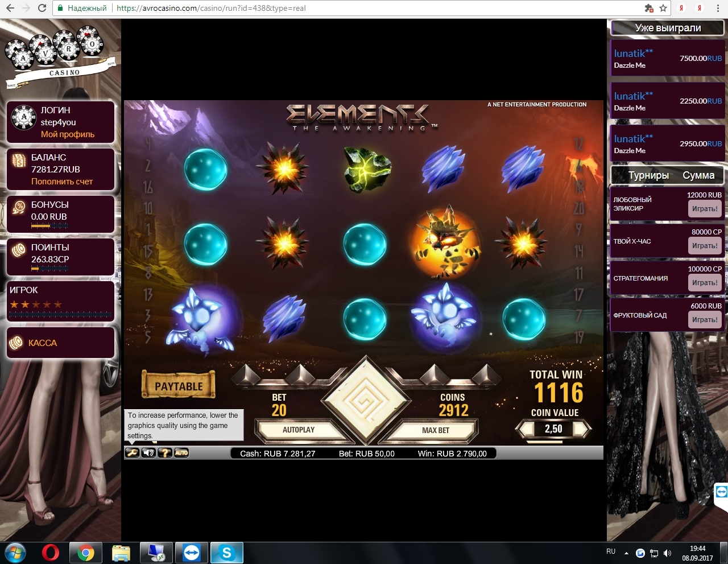728x564 pixels.
Task: Switch to Chrome in the taskbar
Action: click(x=86, y=553)
